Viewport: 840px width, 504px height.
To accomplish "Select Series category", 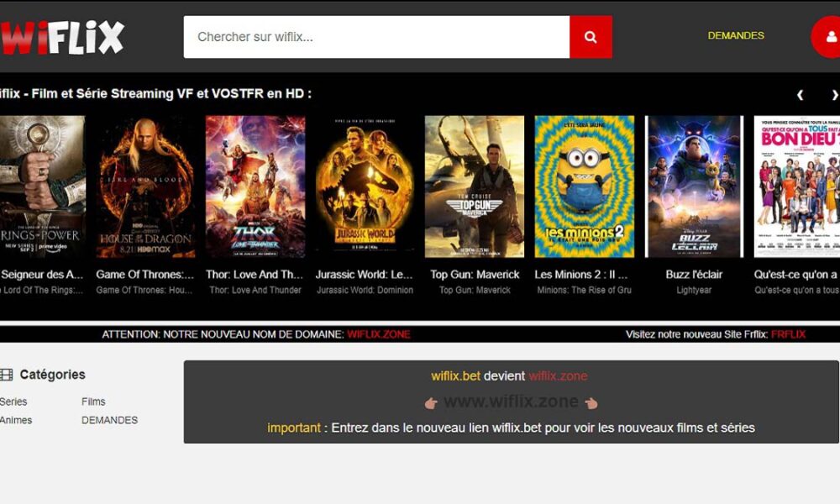I will (13, 402).
